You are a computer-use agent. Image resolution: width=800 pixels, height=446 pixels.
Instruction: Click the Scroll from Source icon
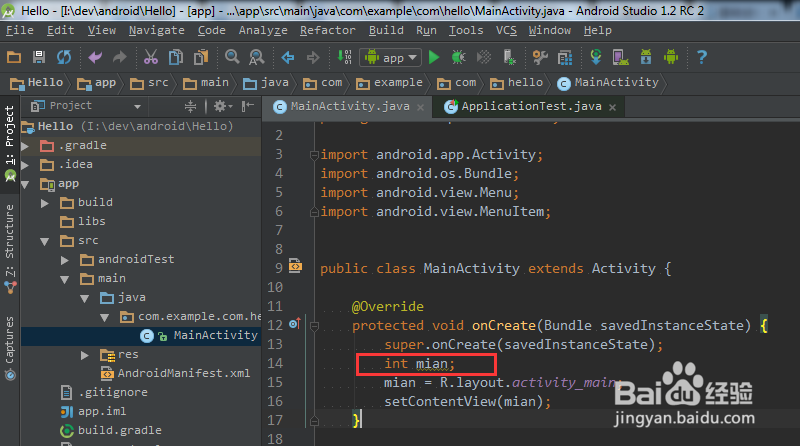pos(190,106)
